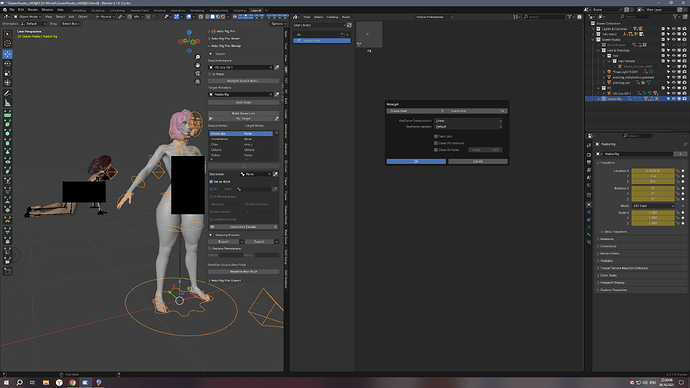Click Cancel in the Retarget dialog

point(478,161)
